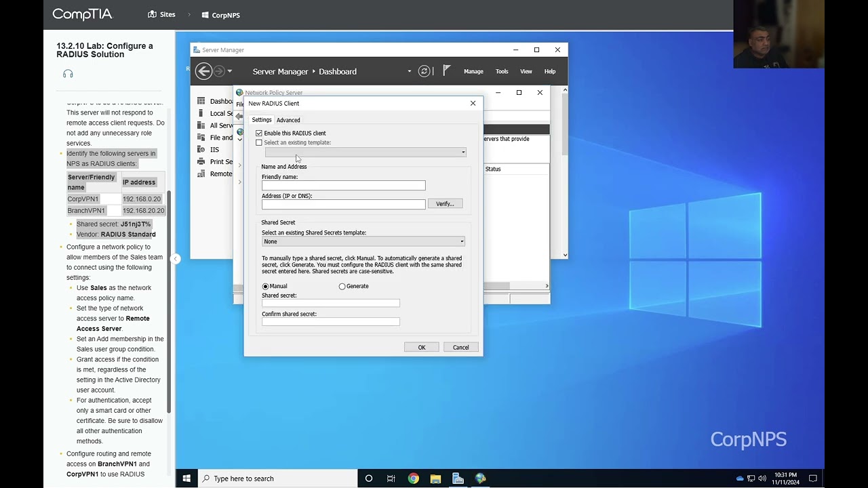The height and width of the screenshot is (488, 868).
Task: Open Server Manager navigation history dropdown
Action: pyautogui.click(x=230, y=71)
